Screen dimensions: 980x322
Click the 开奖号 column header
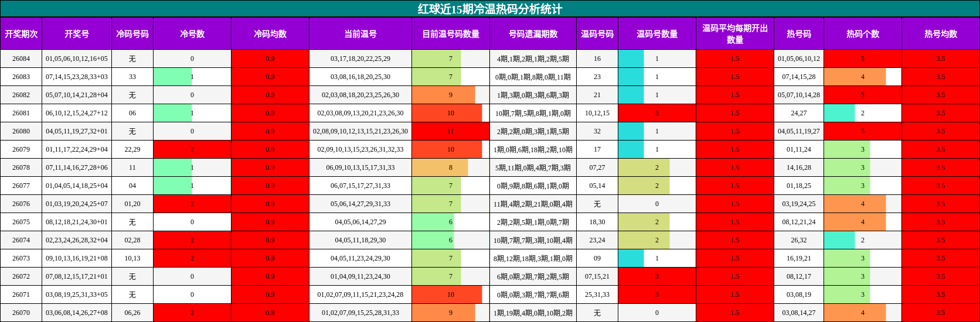77,34
